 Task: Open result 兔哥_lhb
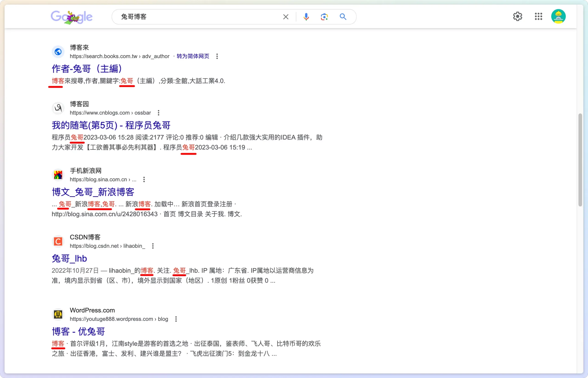(69, 259)
